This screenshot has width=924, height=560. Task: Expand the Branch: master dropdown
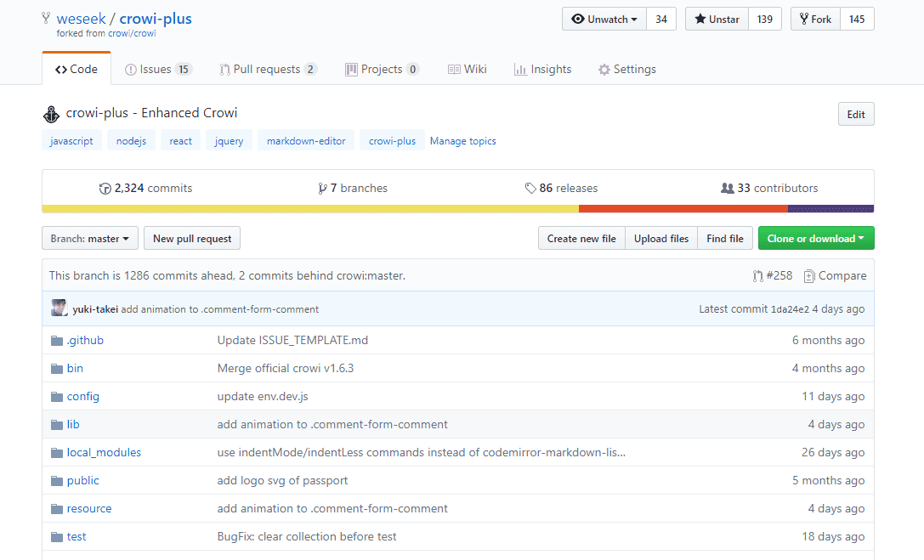tap(89, 239)
